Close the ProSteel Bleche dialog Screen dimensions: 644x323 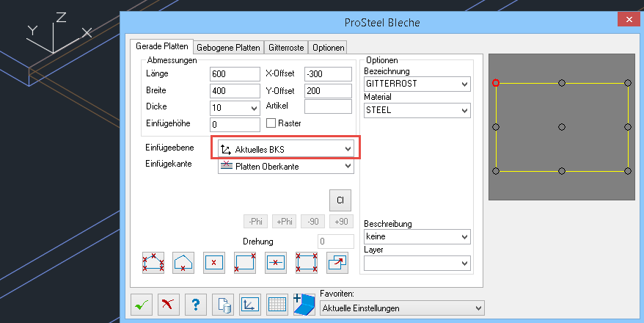pyautogui.click(x=629, y=19)
